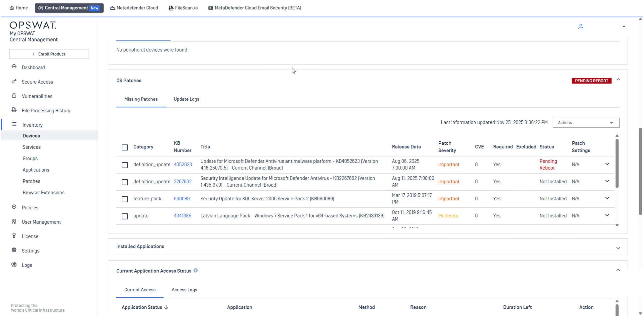Toggle the select-all checkbox in Category header
Image resolution: width=644 pixels, height=316 pixels.
[x=125, y=147]
